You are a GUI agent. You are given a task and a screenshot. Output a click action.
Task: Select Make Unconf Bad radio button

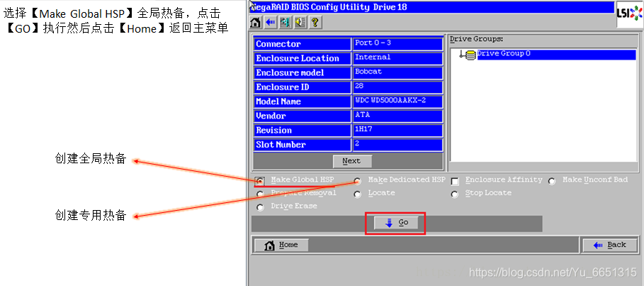pyautogui.click(x=552, y=181)
